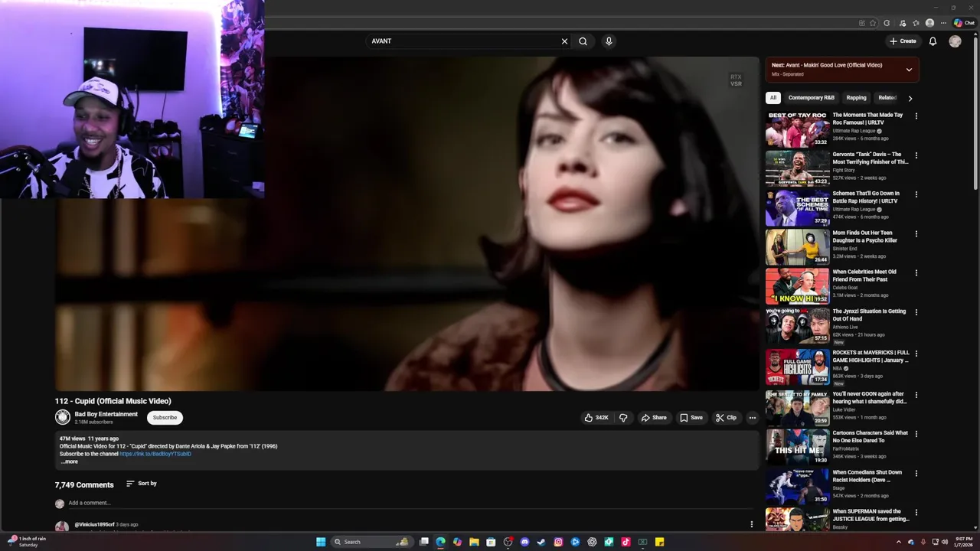Open the browser profile avatar

click(x=929, y=23)
